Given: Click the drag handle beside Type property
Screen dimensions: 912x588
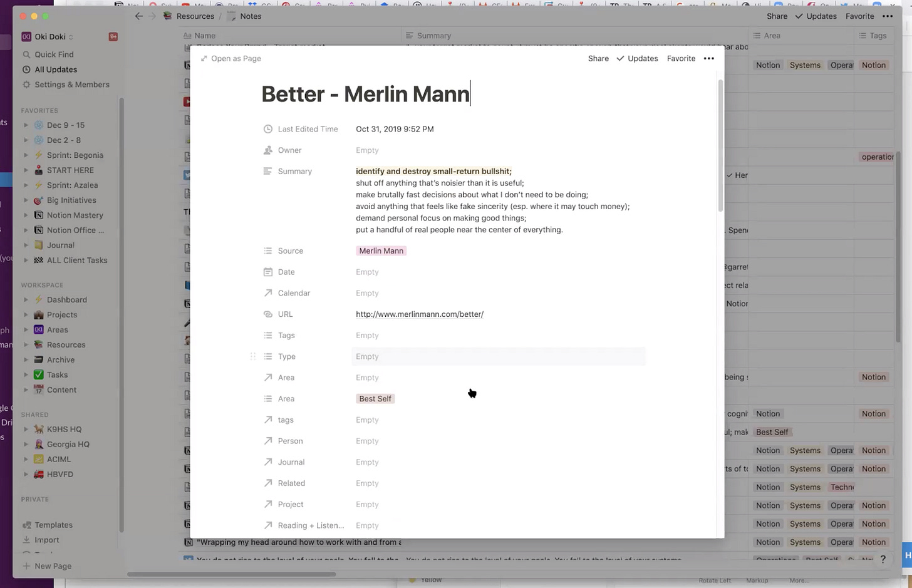Looking at the screenshot, I should 253,356.
